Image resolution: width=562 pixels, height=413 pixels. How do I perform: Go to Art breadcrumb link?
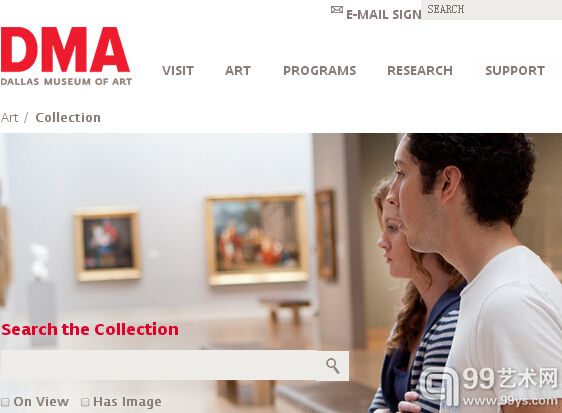tap(9, 118)
